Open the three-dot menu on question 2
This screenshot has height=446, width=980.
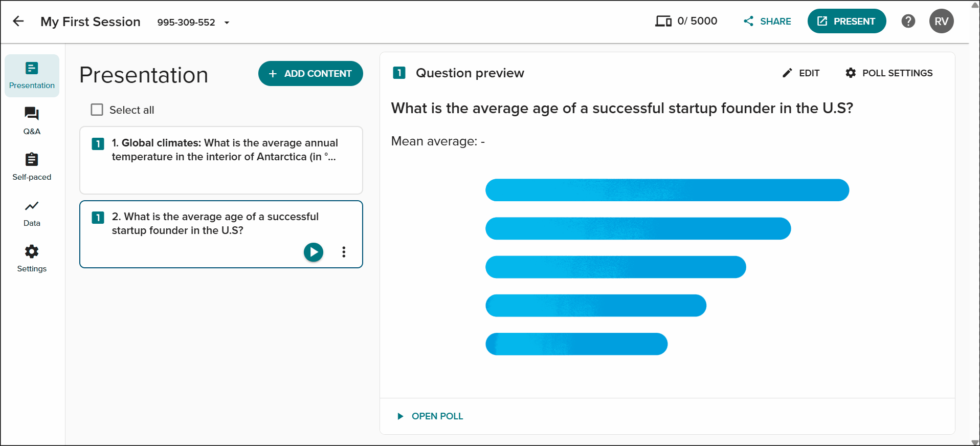(x=344, y=252)
